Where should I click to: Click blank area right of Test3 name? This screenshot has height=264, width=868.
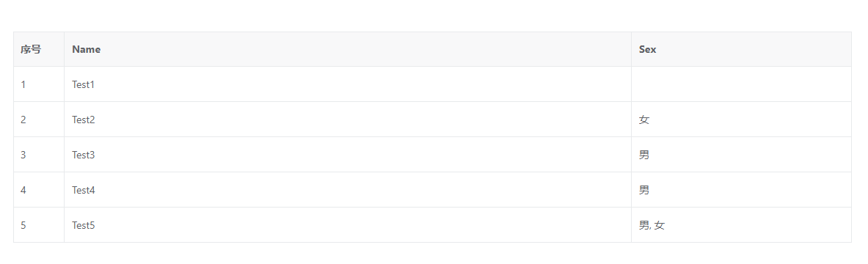(x=363, y=155)
